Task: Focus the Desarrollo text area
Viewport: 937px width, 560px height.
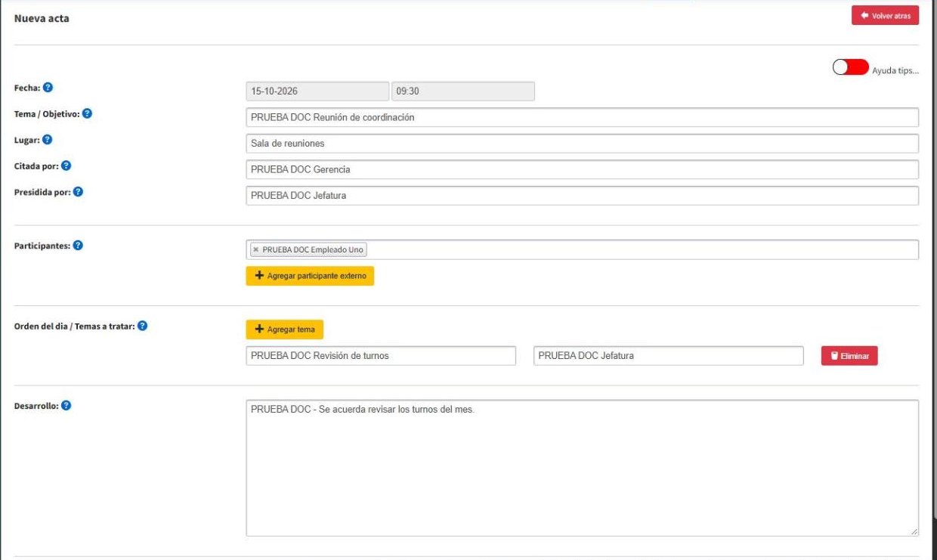Action: coord(583,468)
